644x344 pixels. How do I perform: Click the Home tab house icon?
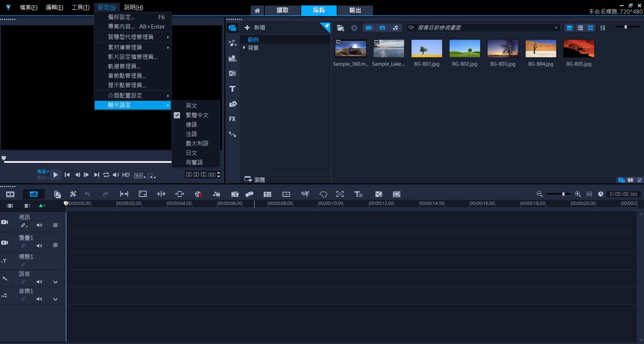(257, 11)
